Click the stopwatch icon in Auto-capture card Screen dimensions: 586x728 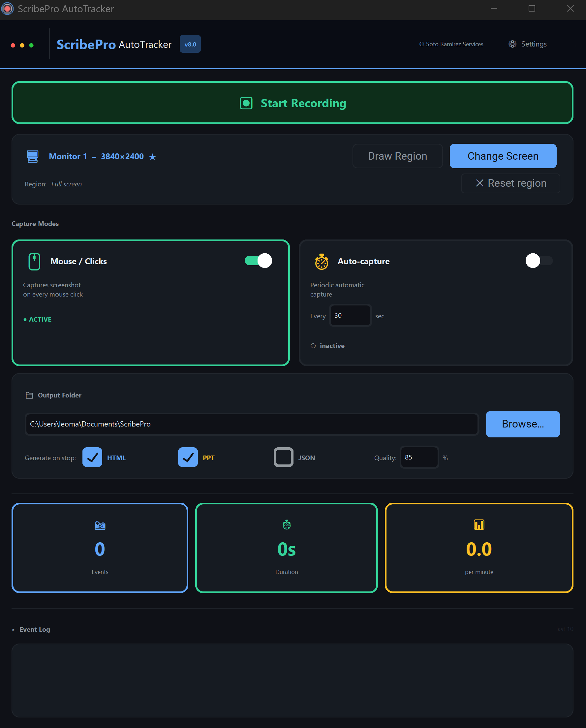322,261
